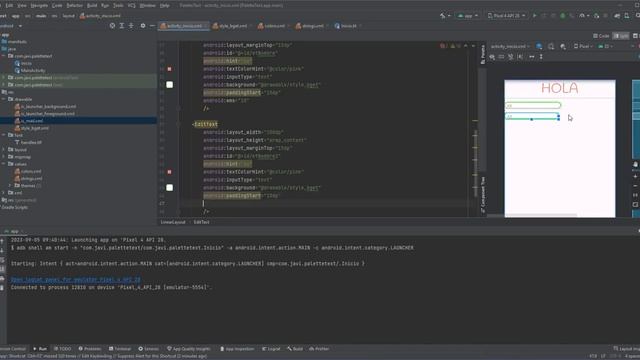Click the yellow warning indicator in the editor

(x=453, y=46)
